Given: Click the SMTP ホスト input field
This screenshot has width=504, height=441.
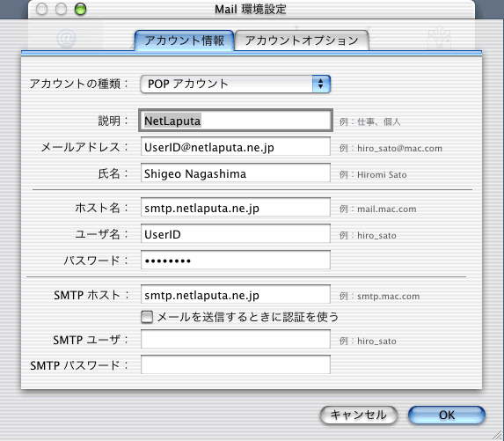Looking at the screenshot, I should point(236,294).
